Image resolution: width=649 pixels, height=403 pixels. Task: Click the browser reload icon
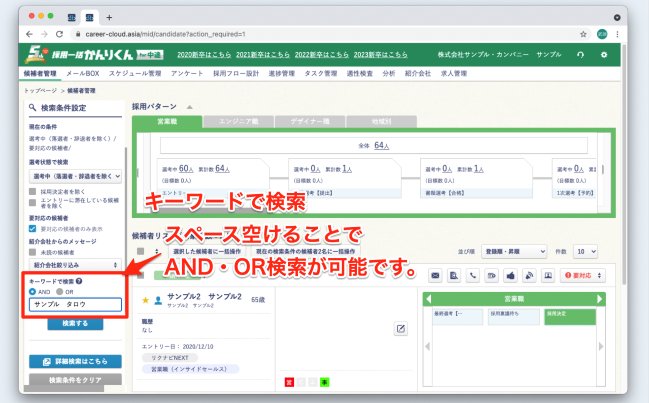click(60, 34)
